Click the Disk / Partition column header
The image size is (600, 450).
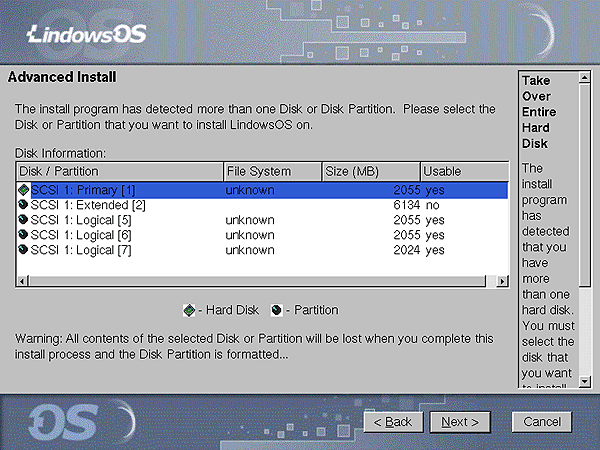(120, 171)
